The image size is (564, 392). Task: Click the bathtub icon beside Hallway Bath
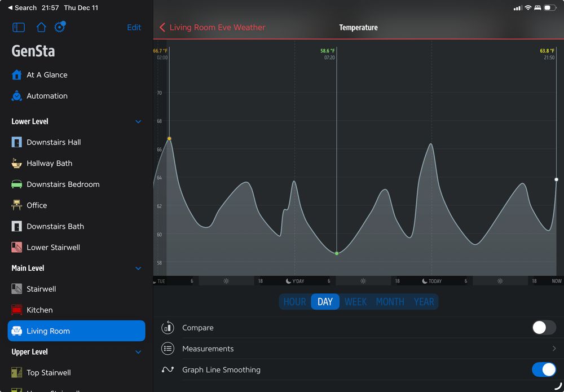16,163
